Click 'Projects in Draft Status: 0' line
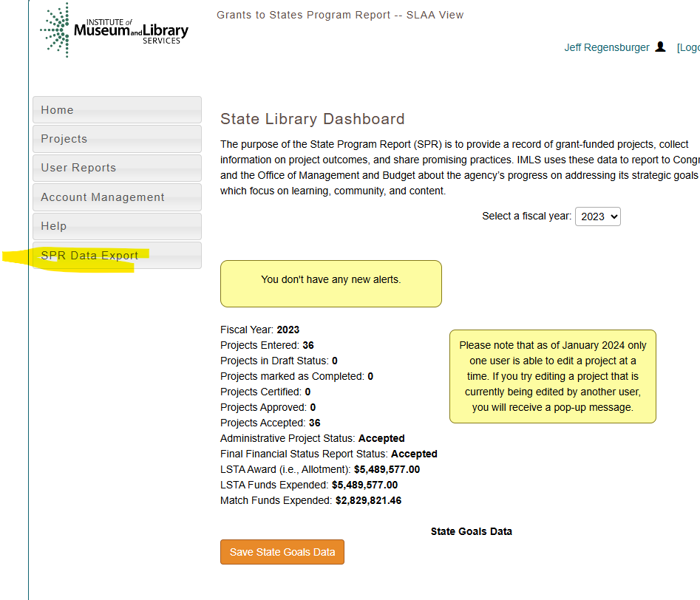This screenshot has height=600, width=700. coord(279,361)
